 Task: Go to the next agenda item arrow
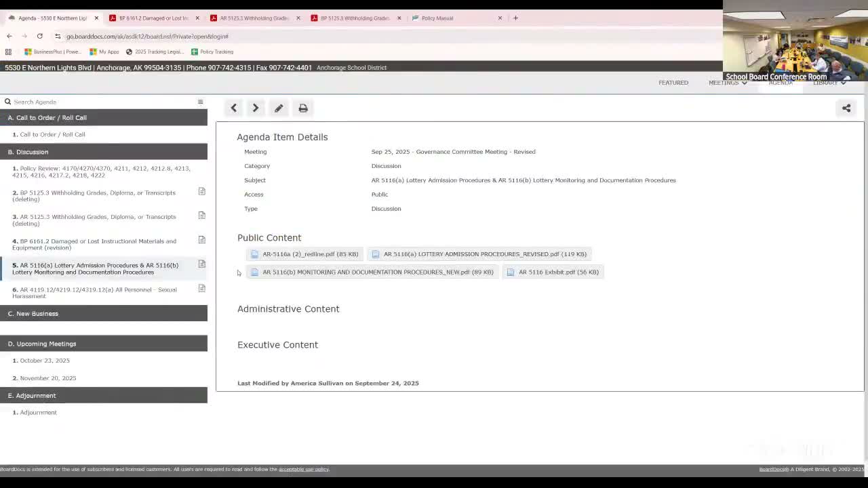pos(256,108)
